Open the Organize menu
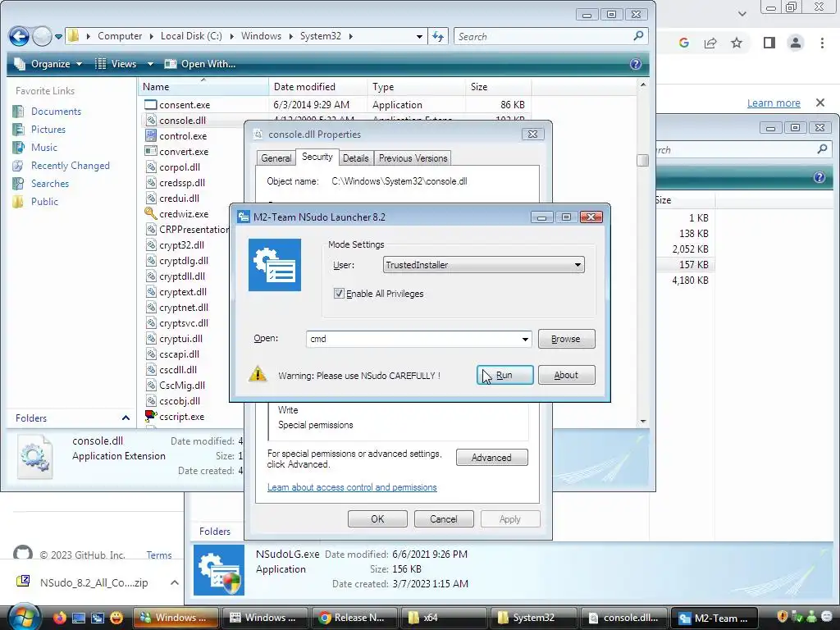The image size is (840, 630). (x=48, y=64)
